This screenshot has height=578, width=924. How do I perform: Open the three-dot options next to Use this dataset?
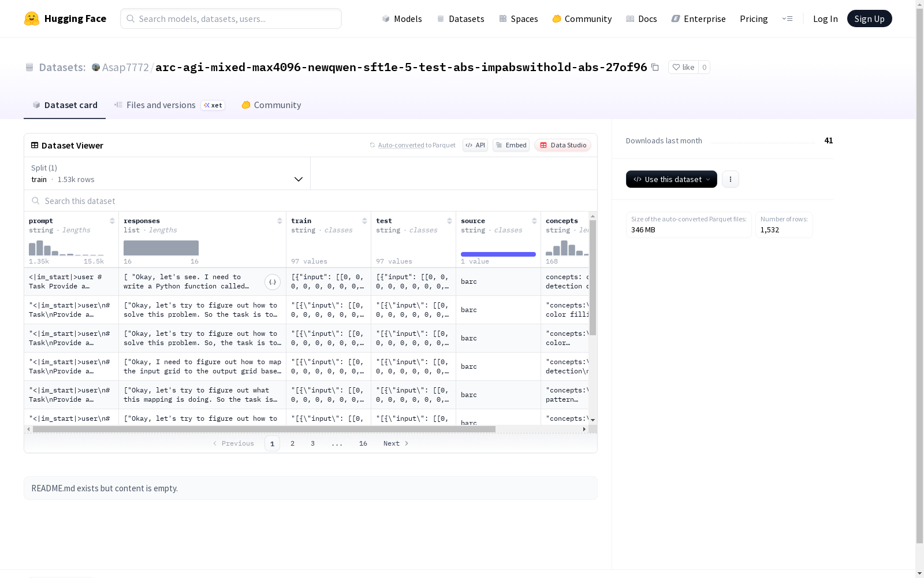pos(731,179)
